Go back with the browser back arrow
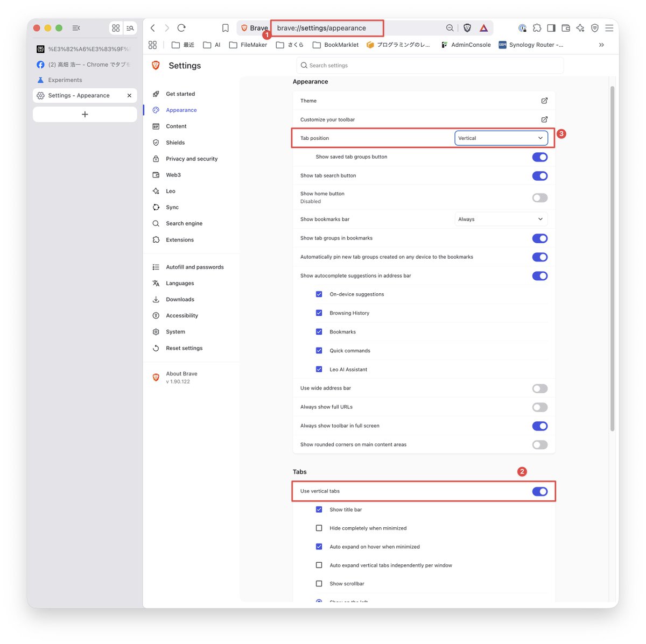The height and width of the screenshot is (644, 646). point(153,28)
